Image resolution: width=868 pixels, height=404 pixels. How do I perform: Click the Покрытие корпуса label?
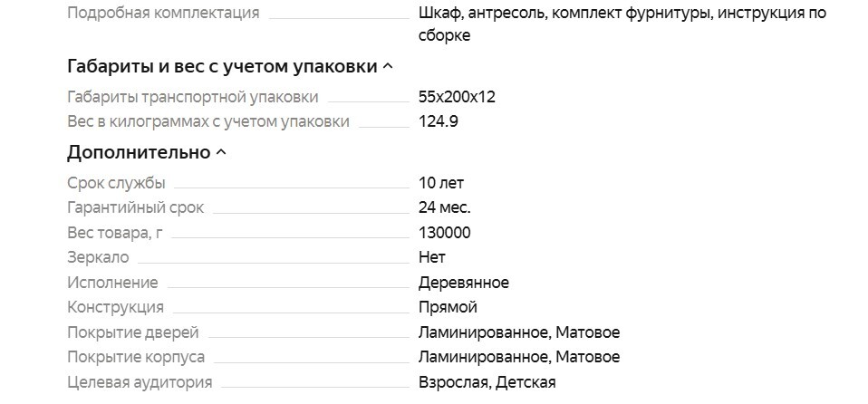pyautogui.click(x=136, y=357)
